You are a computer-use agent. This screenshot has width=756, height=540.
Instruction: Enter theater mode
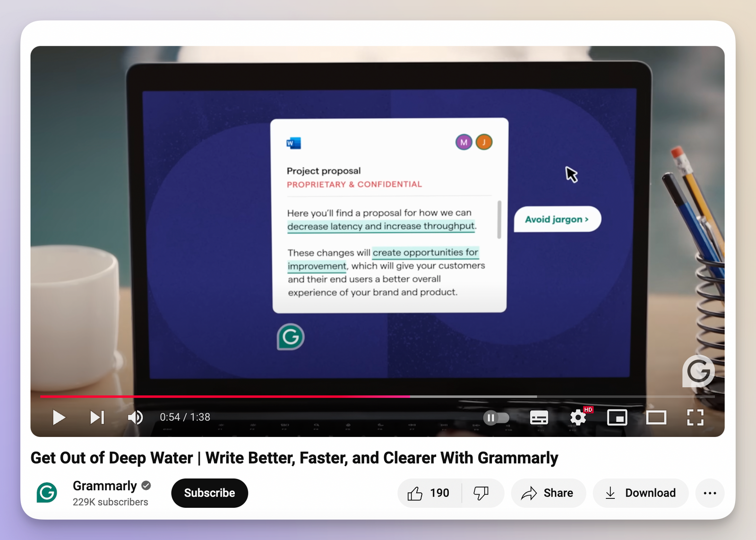tap(656, 418)
